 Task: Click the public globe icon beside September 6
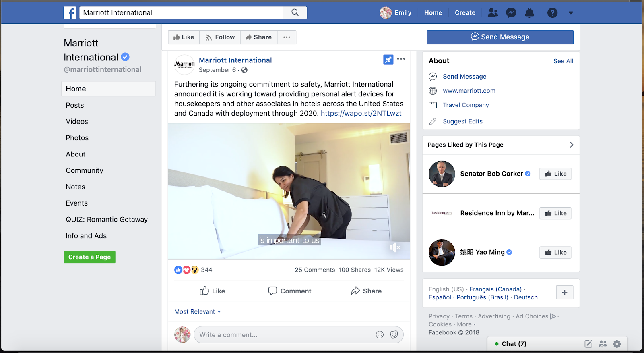pos(244,70)
